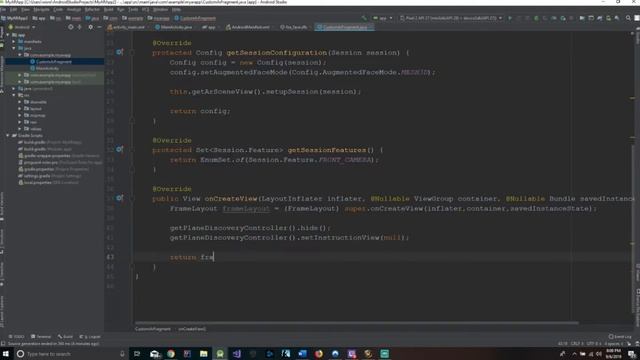640x360 pixels.
Task: Click override gutter icon beside getSessionFeatures
Action: pos(119,149)
